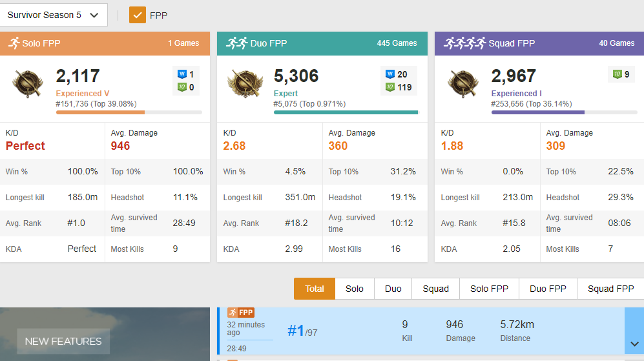
Task: Click the Squad FPP four runners icon
Action: coord(464,43)
